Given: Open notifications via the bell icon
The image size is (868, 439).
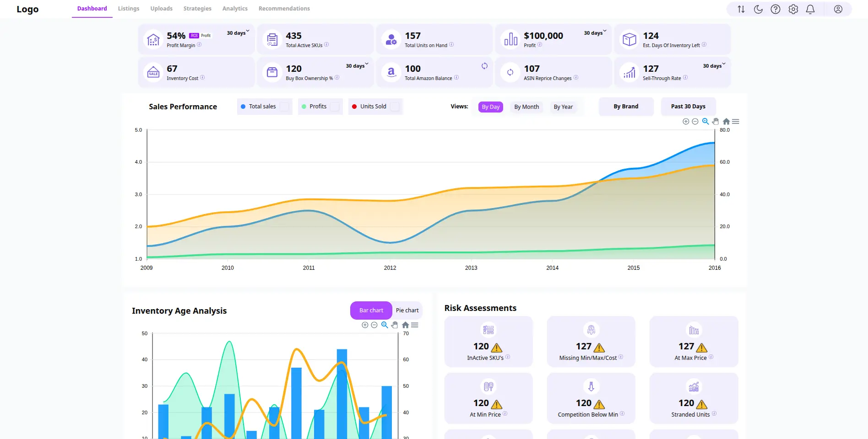Looking at the screenshot, I should tap(810, 9).
